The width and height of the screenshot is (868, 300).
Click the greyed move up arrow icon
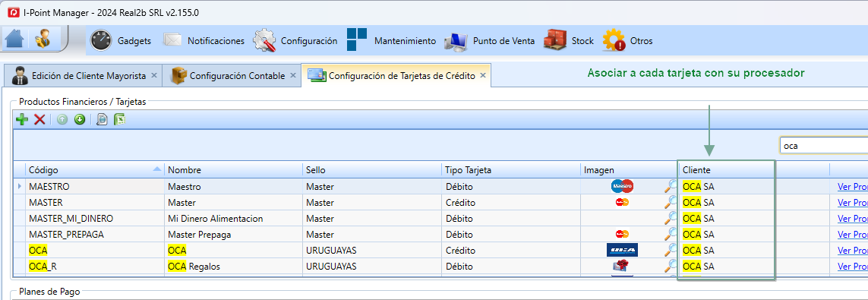click(x=62, y=119)
